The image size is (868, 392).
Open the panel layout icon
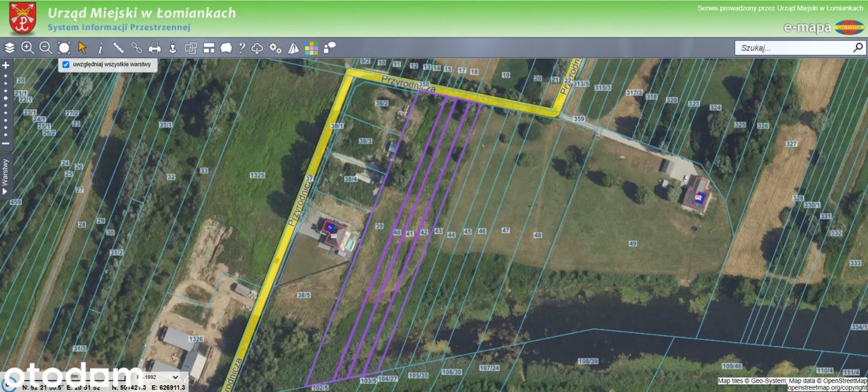point(209,47)
